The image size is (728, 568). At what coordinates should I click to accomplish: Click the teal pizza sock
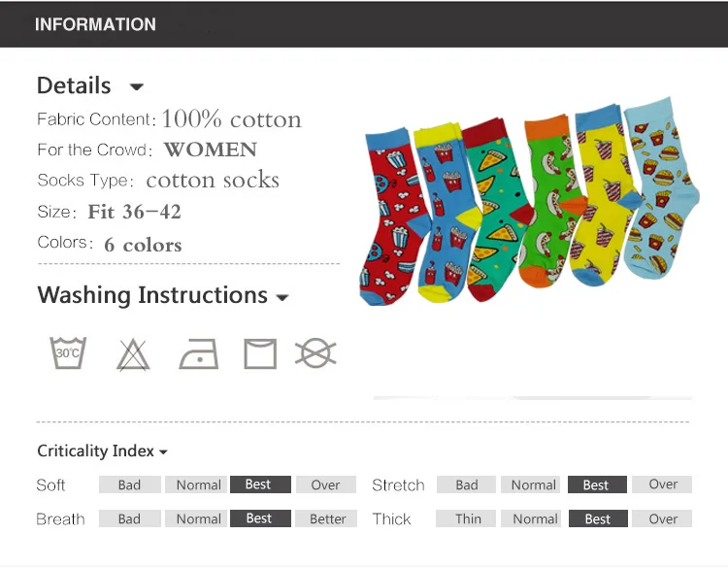tap(497, 209)
